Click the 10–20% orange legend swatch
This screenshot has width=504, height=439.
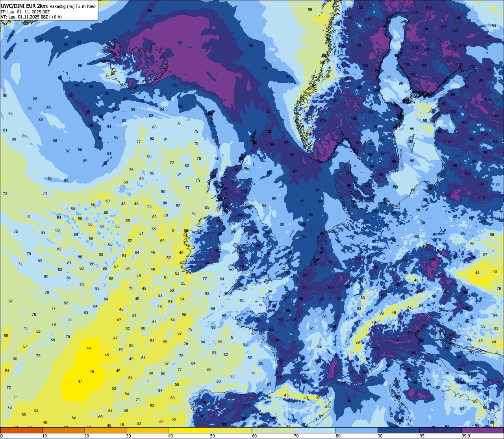coord(63,430)
